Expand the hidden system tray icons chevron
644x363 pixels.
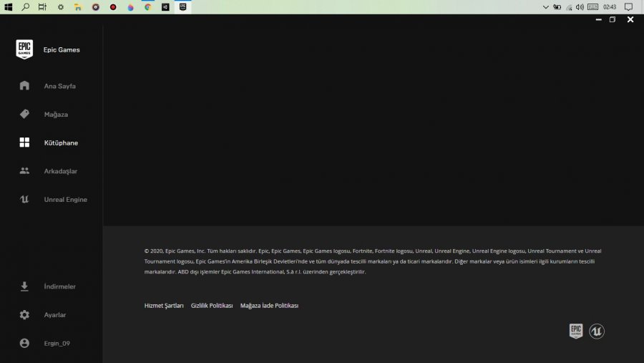545,7
